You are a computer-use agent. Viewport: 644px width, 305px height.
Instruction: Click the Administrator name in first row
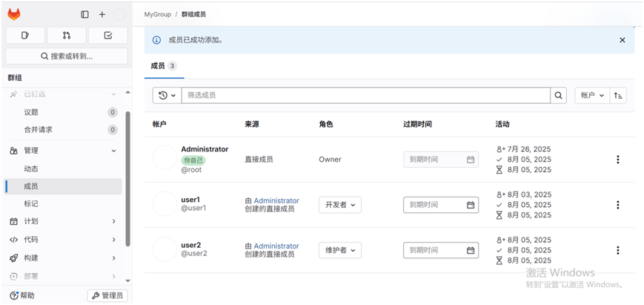point(205,149)
